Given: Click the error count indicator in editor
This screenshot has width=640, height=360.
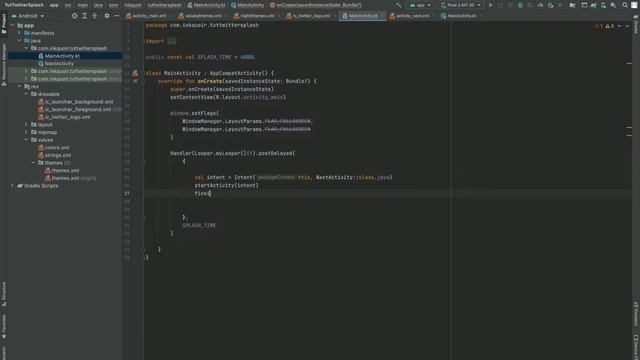Looking at the screenshot, I should 599,26.
